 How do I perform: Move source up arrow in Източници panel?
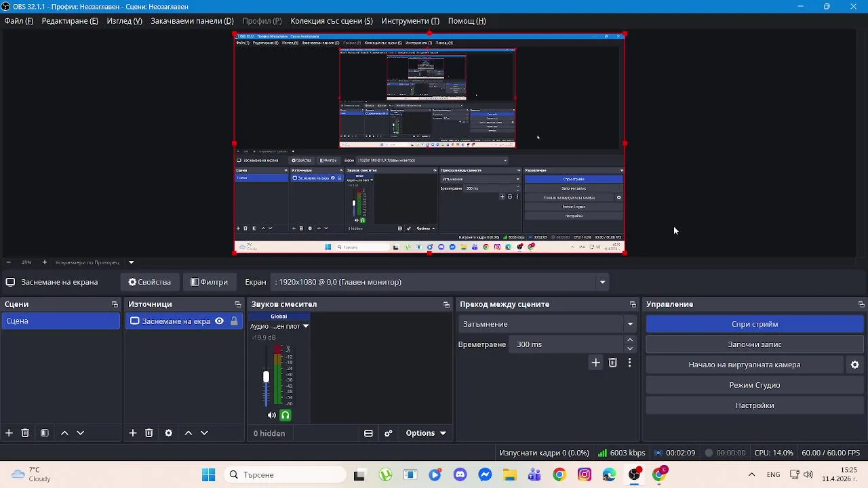pos(189,433)
